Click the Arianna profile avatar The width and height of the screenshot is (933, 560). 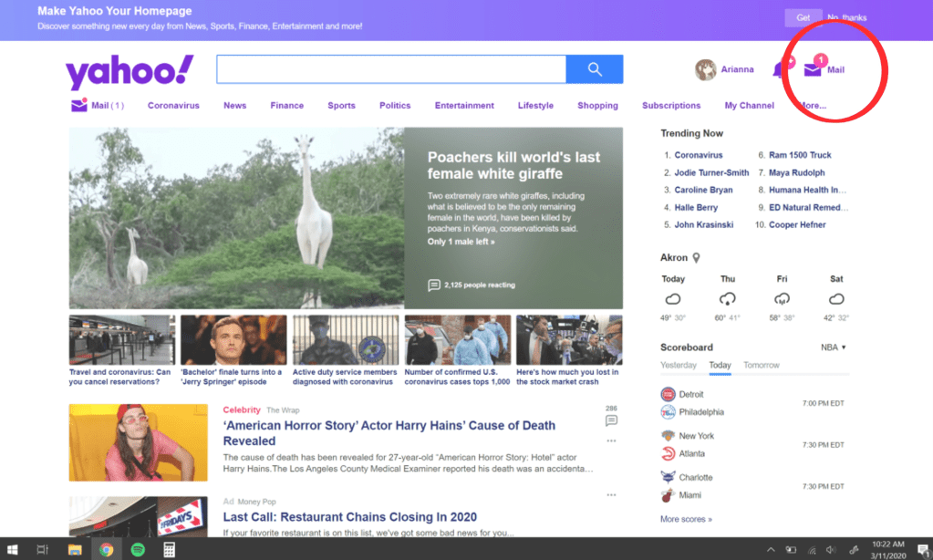coord(705,69)
